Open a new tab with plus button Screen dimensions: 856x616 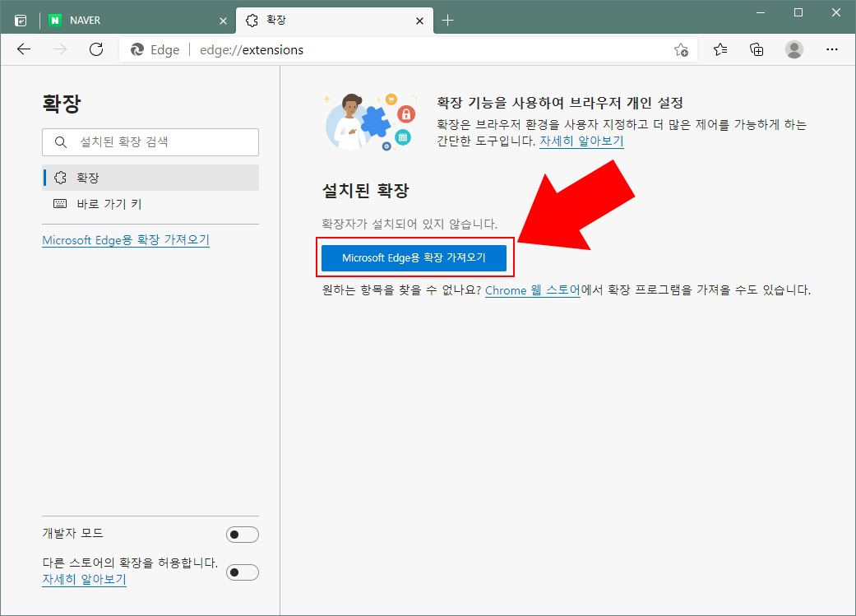click(447, 21)
